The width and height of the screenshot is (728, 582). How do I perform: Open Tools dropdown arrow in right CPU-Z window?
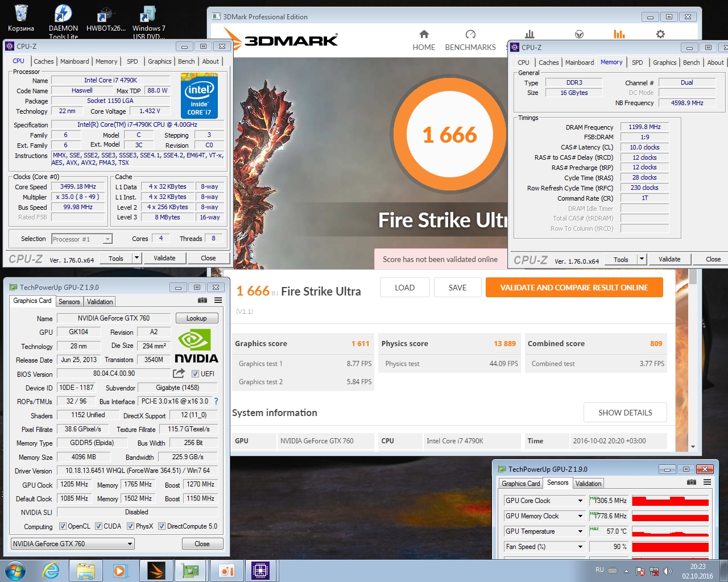coord(642,259)
